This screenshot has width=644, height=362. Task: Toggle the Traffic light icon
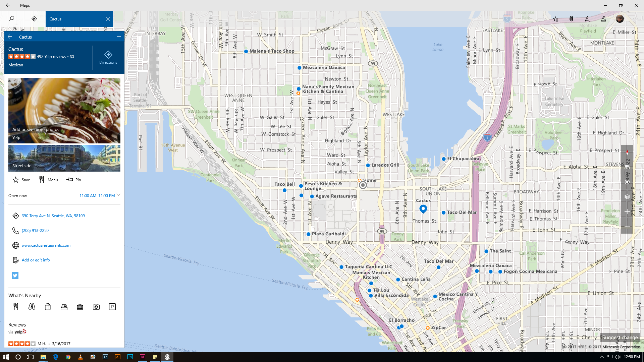572,19
